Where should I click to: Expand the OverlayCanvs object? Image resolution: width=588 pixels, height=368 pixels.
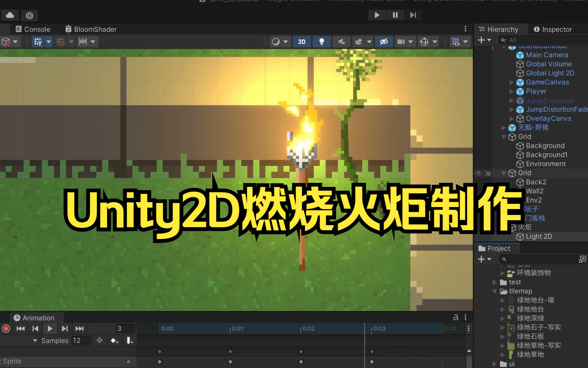[x=512, y=119]
